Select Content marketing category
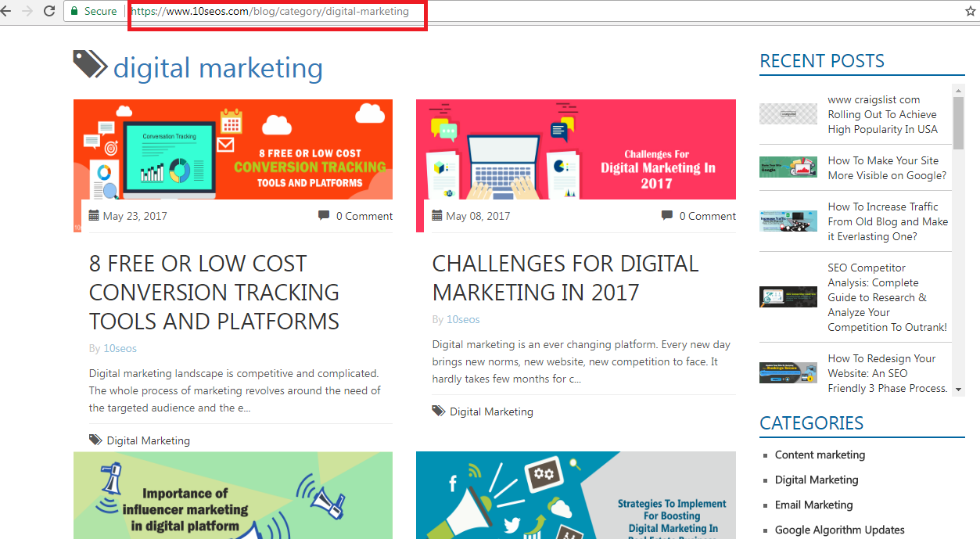 [x=820, y=455]
